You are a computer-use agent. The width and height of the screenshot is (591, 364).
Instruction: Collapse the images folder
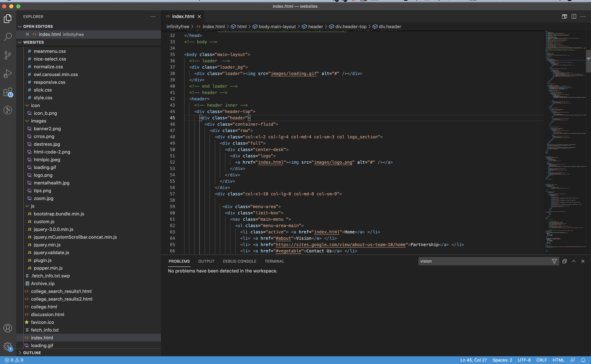(x=27, y=121)
